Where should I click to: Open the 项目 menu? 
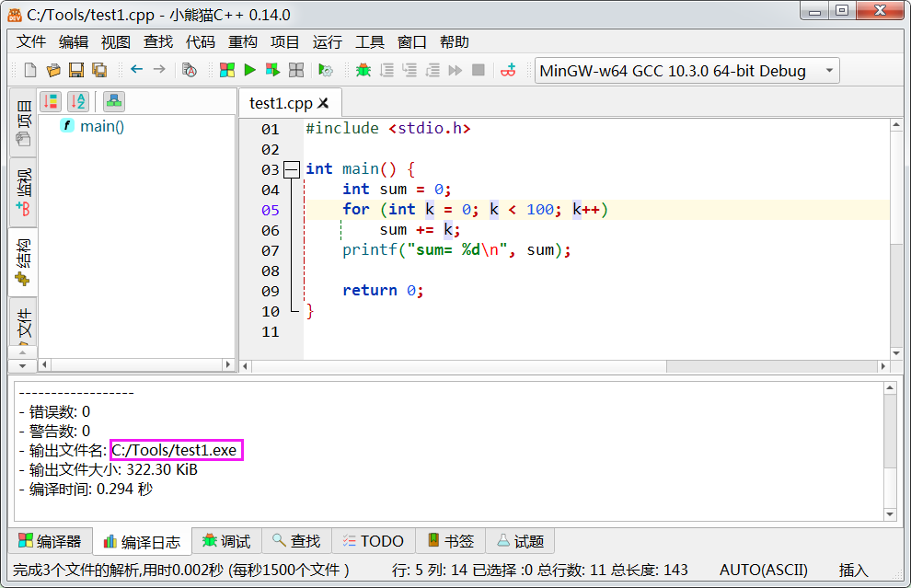pos(284,41)
